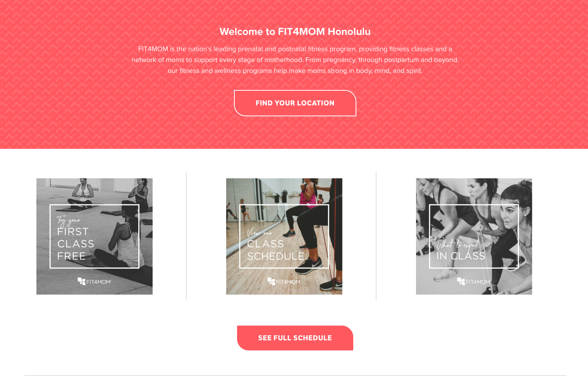Click the horizontal divider below the schedule button
Screen dimensions: 588x376
295,375
